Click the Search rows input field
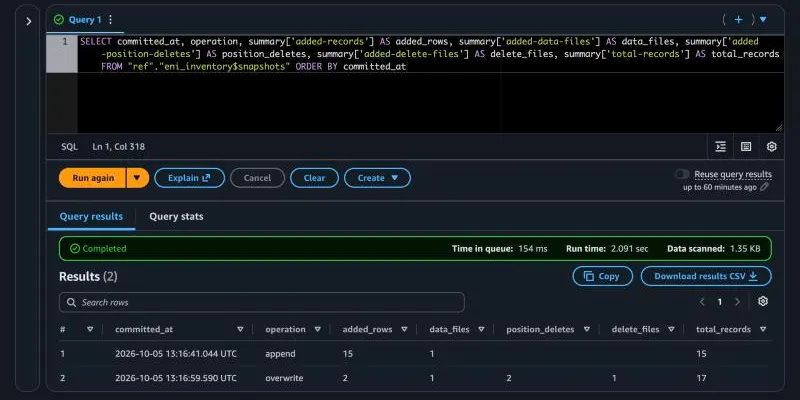This screenshot has height=400, width=800. pyautogui.click(x=262, y=303)
